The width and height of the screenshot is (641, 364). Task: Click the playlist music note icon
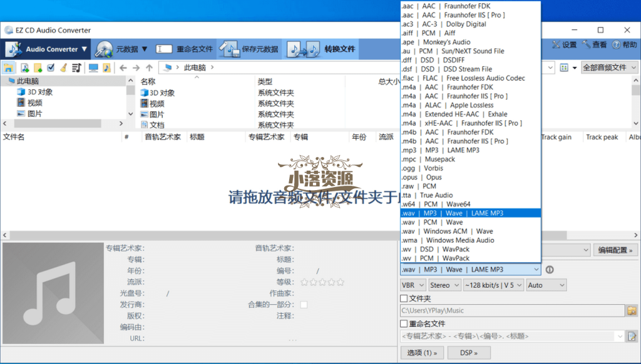[x=76, y=68]
